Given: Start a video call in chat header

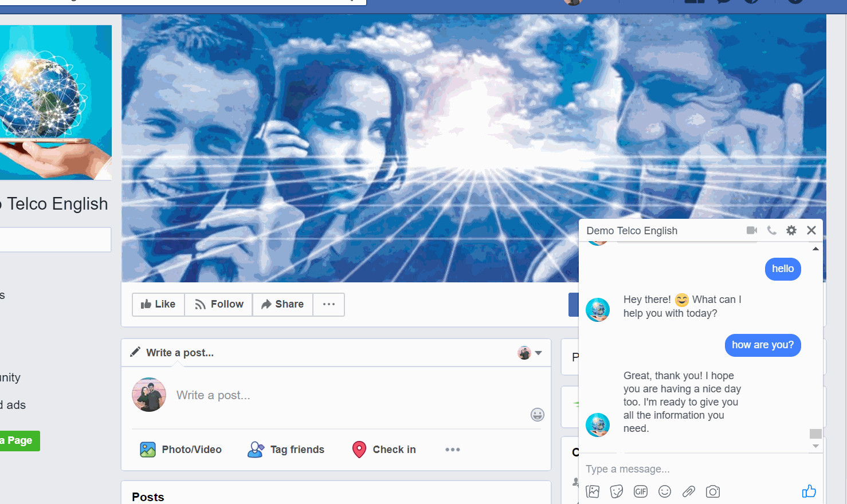Looking at the screenshot, I should coord(752,230).
